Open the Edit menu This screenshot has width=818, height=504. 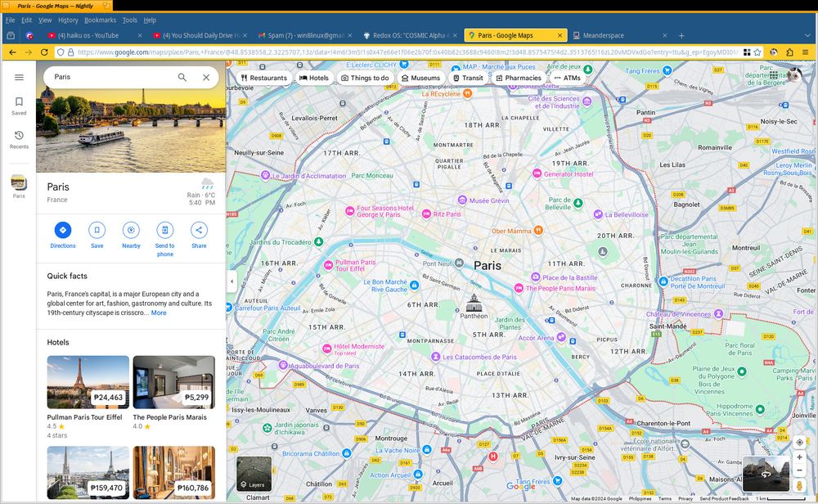click(27, 20)
